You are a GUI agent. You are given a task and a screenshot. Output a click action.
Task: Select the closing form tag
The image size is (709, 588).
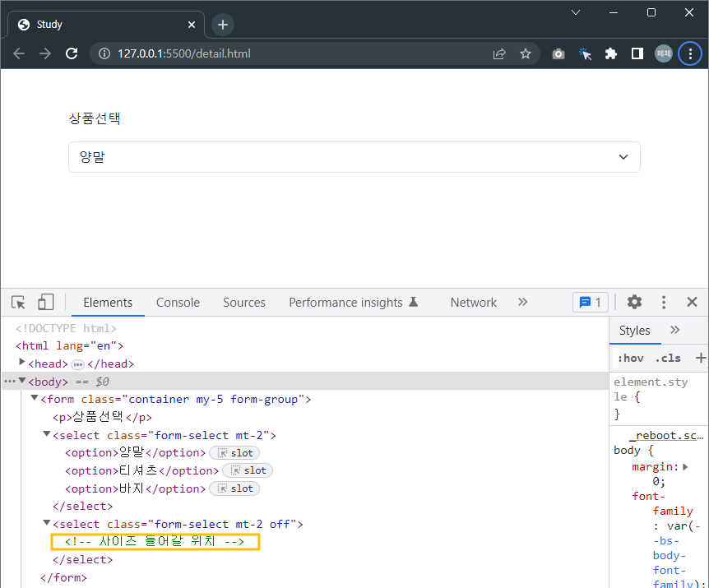pos(63,577)
